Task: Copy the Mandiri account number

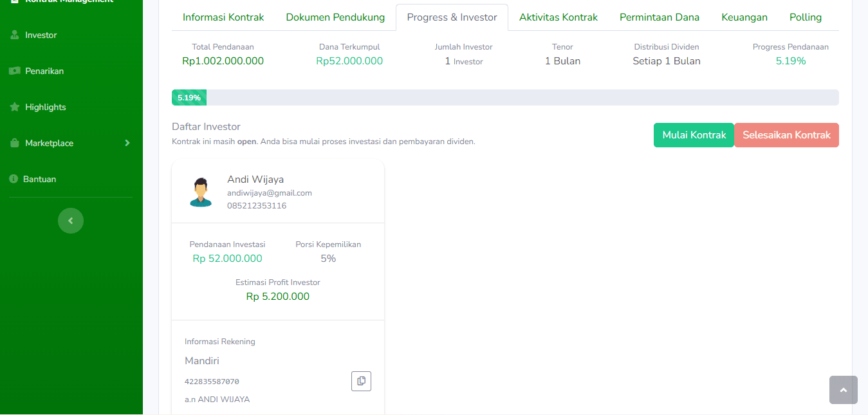Action: point(361,381)
